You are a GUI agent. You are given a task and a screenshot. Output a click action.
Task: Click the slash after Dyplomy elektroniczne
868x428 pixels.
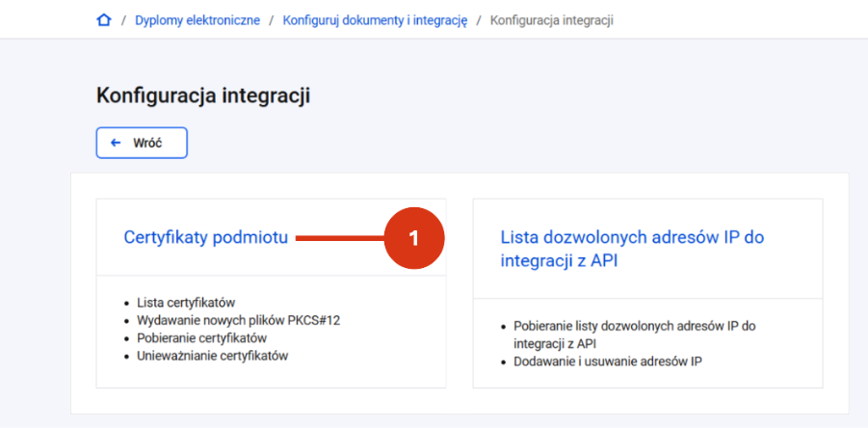pos(272,21)
